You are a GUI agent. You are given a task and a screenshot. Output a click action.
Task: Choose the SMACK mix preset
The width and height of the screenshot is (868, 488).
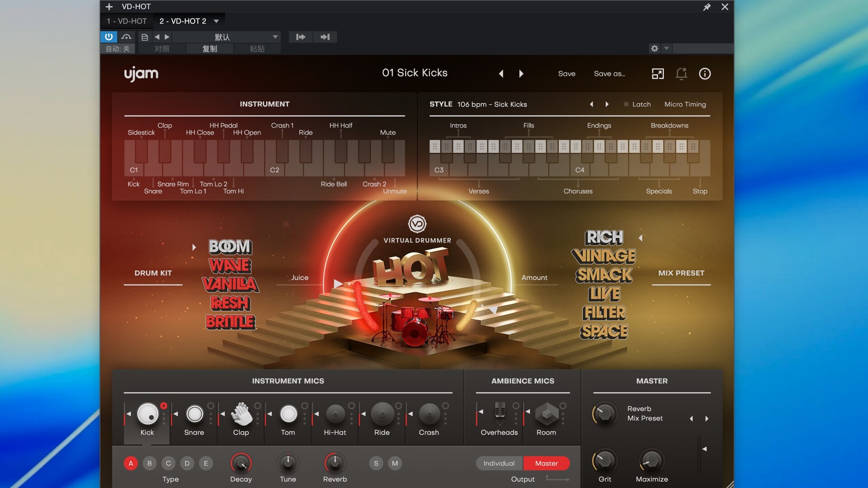tap(604, 275)
